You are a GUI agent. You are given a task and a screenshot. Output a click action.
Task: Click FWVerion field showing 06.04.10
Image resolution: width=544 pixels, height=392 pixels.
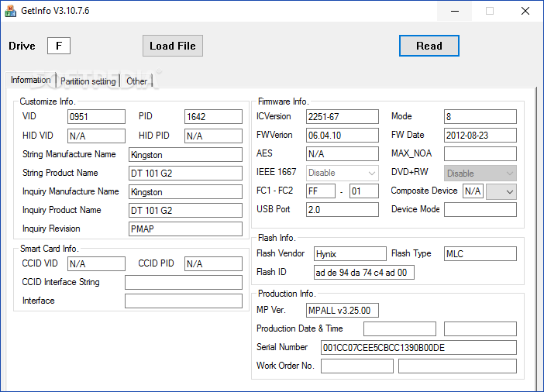[342, 135]
